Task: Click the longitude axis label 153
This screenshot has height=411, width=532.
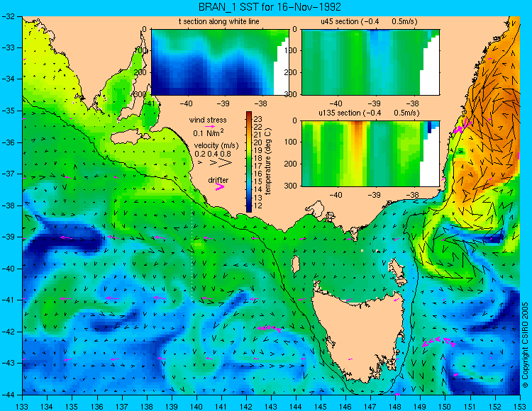Action: (520, 407)
